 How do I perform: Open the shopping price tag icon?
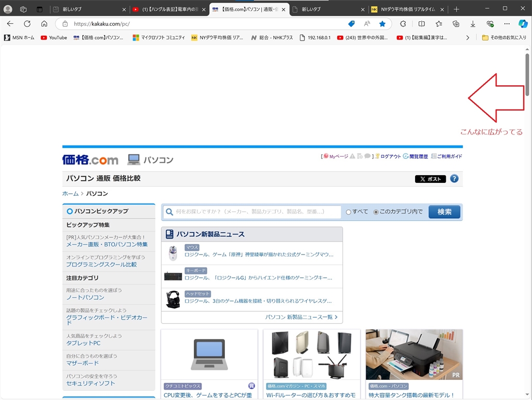click(352, 24)
